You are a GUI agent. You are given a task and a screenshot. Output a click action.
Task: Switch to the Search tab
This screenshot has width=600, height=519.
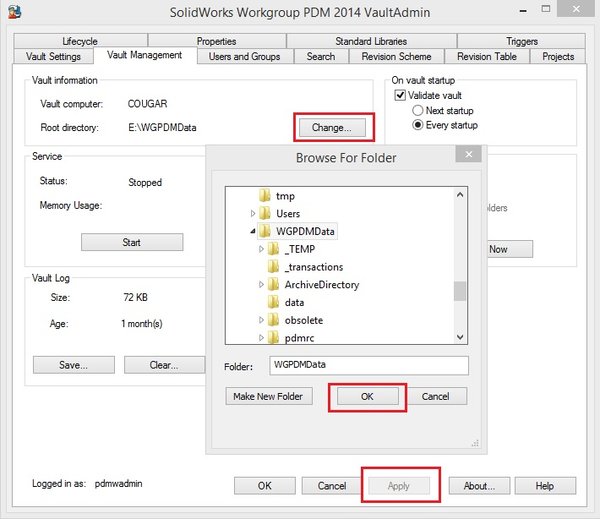coord(321,56)
